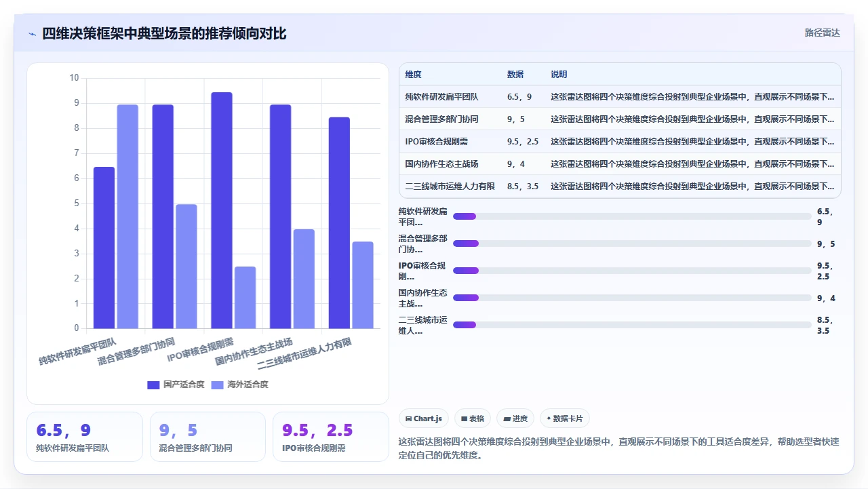Click the 国产适合度 legend color box
This screenshot has width=868, height=489.
[x=153, y=385]
